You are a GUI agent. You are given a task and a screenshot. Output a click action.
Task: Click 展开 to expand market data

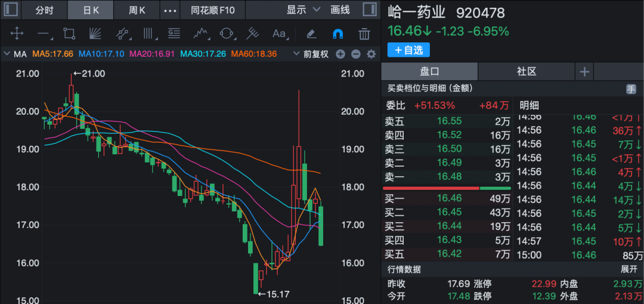tap(629, 269)
